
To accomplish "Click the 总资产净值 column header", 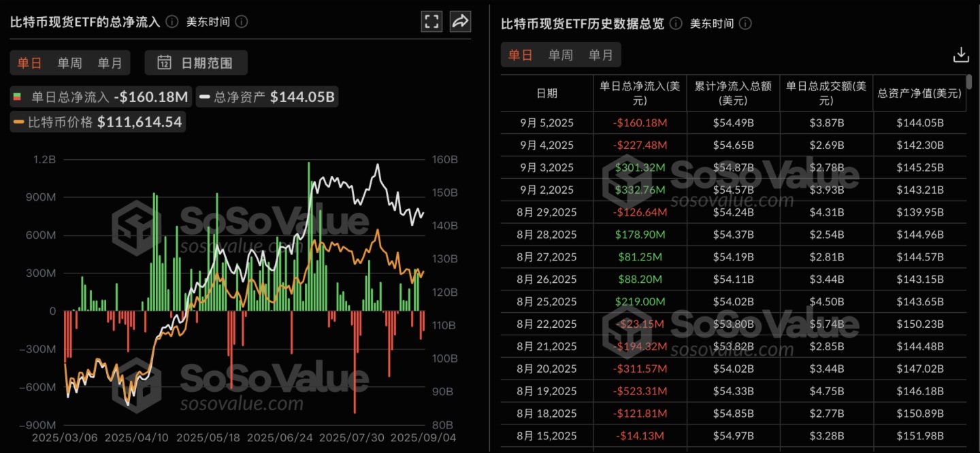I will point(919,93).
